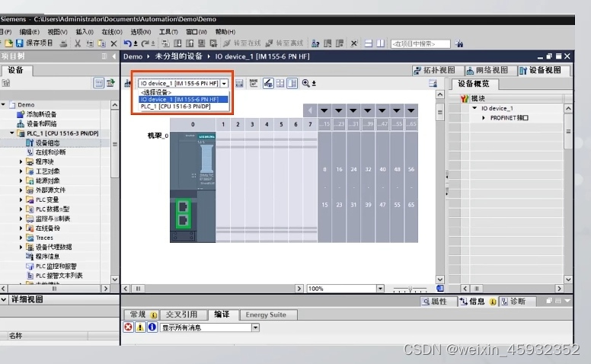Image resolution: width=591 pixels, height=364 pixels.
Task: Click 添加新设备 in project tree
Action: tap(37, 114)
